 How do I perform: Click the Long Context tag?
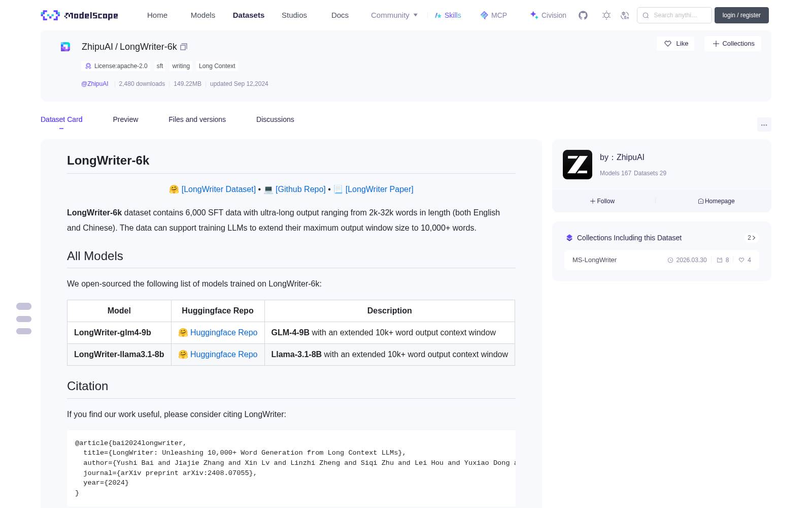pos(217,66)
